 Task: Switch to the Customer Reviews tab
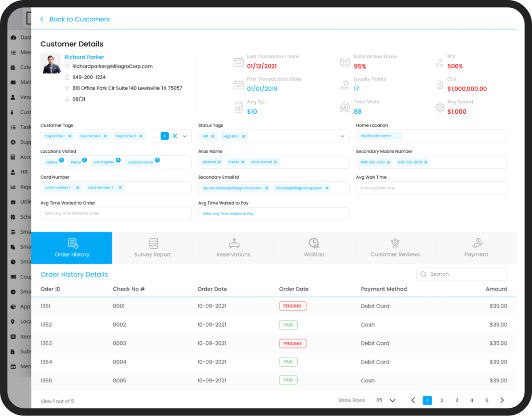[x=395, y=248]
